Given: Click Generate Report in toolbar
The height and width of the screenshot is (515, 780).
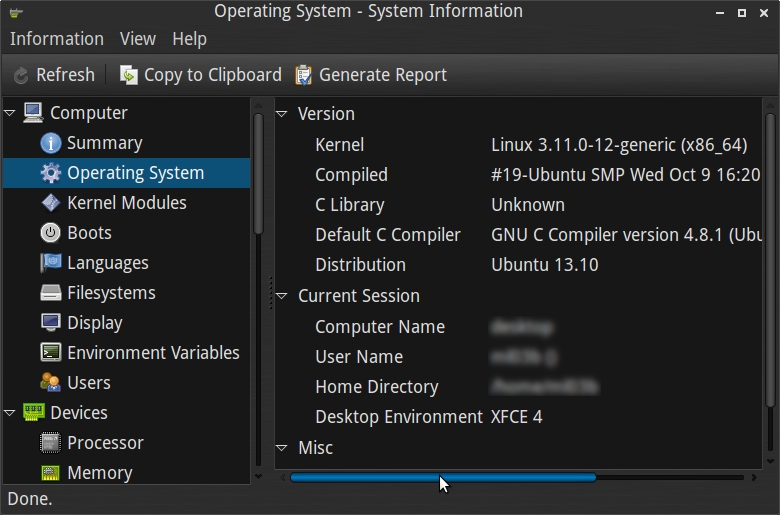Looking at the screenshot, I should [371, 75].
